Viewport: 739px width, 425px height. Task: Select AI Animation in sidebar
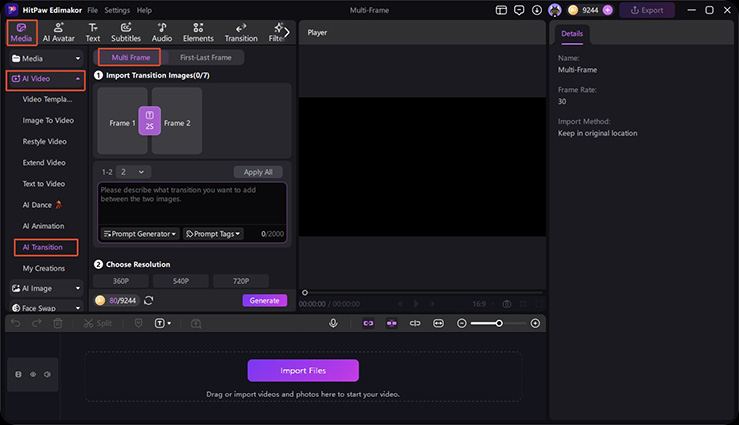(43, 226)
